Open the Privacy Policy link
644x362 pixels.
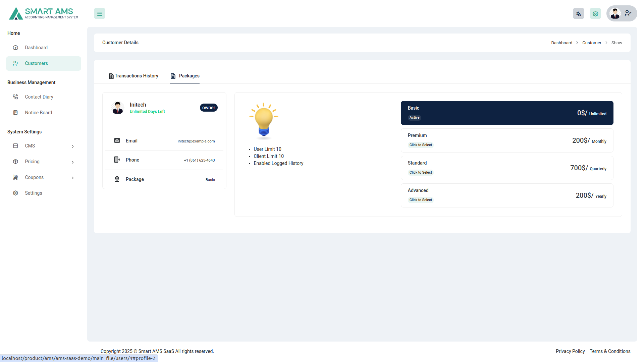pyautogui.click(x=570, y=351)
